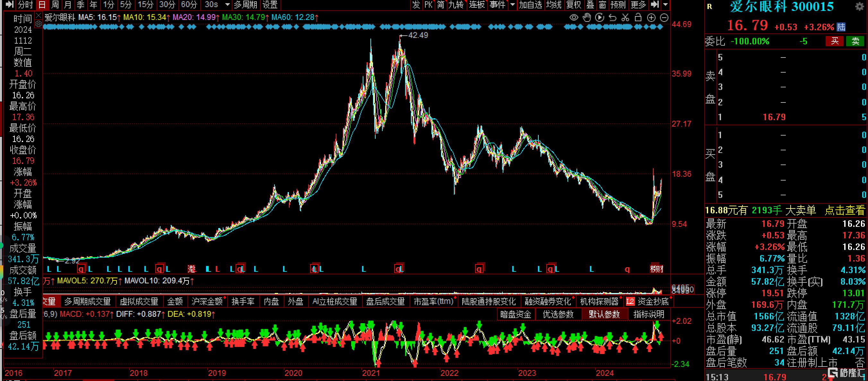Screen dimensions: 868x381
Task: Click the 陆 stock connect badge
Action: pos(841,27)
